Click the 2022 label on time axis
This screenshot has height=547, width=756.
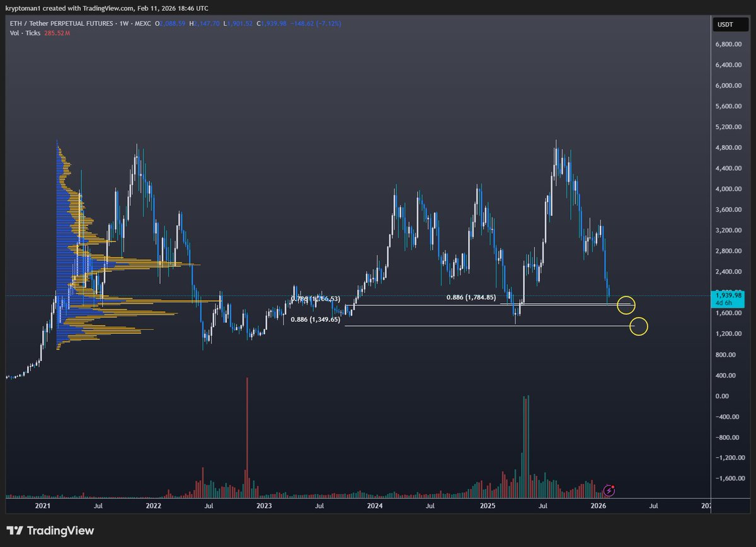(x=153, y=505)
